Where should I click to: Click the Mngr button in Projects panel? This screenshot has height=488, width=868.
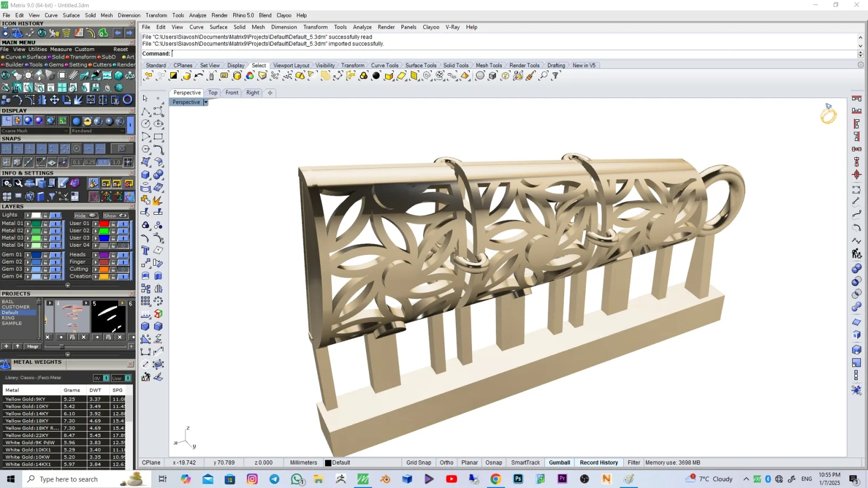33,346
